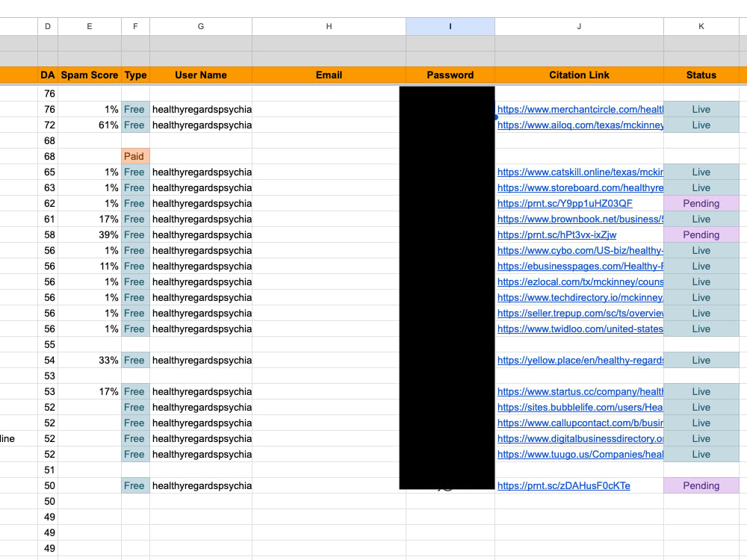The image size is (747, 560).
Task: Select Free type cell in yellow.place row
Action: [x=135, y=361]
